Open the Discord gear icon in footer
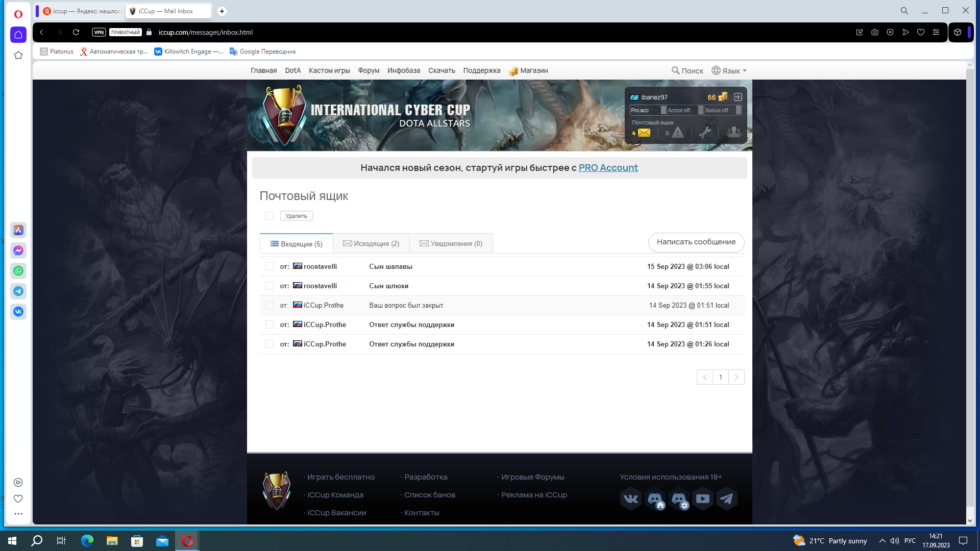 tap(679, 498)
